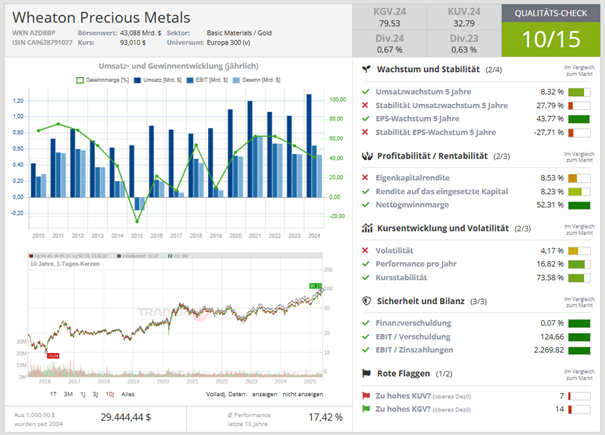The width and height of the screenshot is (605, 435).
Task: Click the Eigenkapitalrendite comparison bar
Action: tap(579, 178)
